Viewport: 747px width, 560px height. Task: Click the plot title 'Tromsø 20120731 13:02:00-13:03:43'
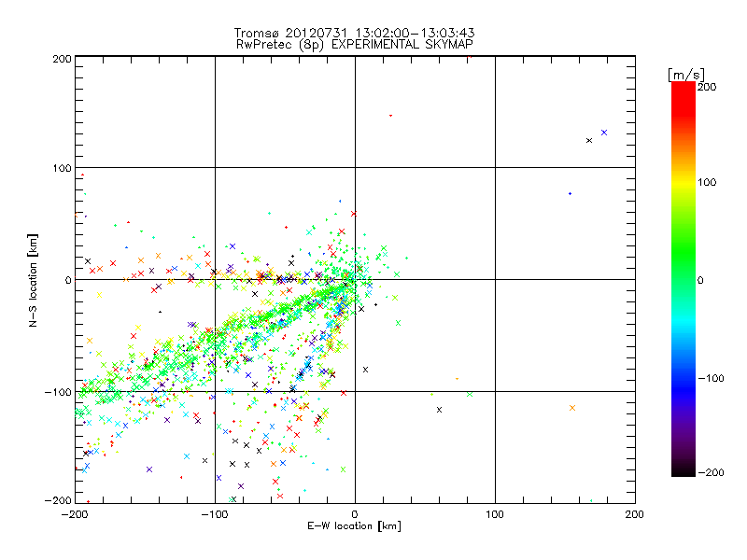354,33
